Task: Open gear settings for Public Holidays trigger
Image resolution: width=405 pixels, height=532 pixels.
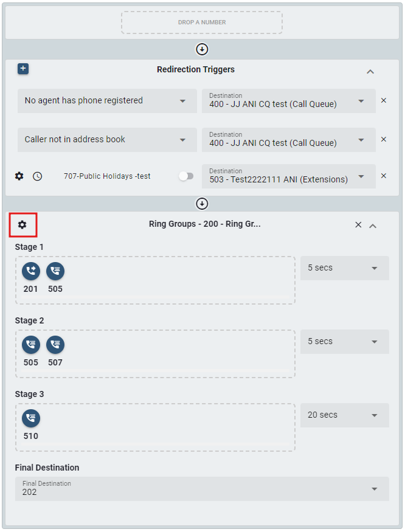Action: [19, 176]
